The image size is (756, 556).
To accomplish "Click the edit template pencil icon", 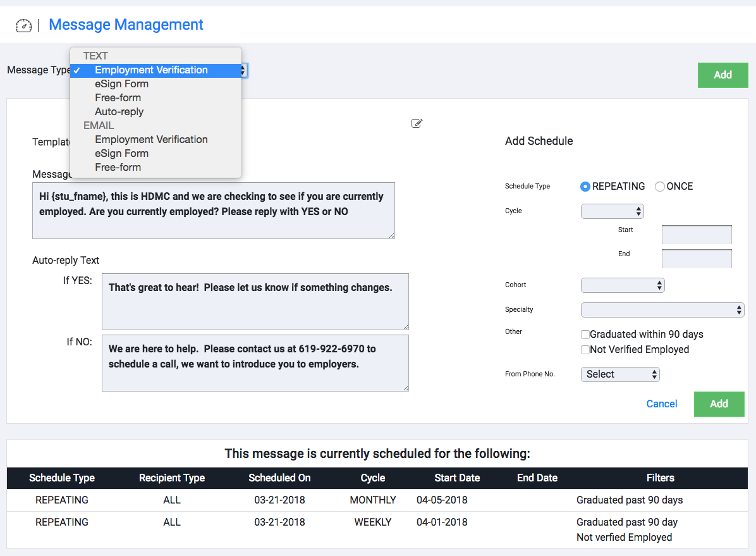I will click(x=417, y=123).
